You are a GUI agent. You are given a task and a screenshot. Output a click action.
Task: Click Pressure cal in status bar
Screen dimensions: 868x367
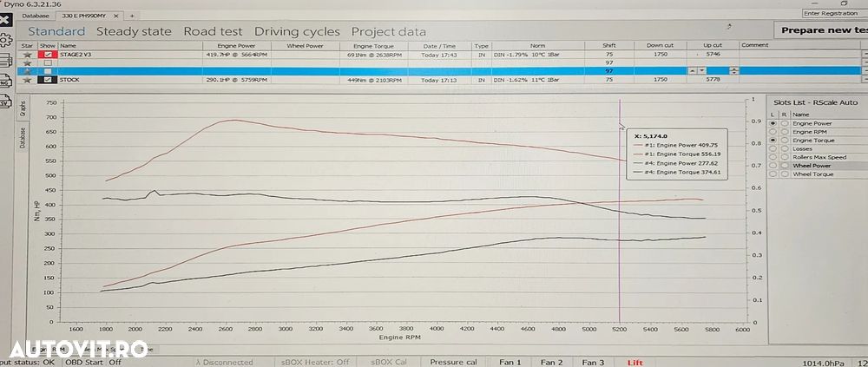pos(453,362)
